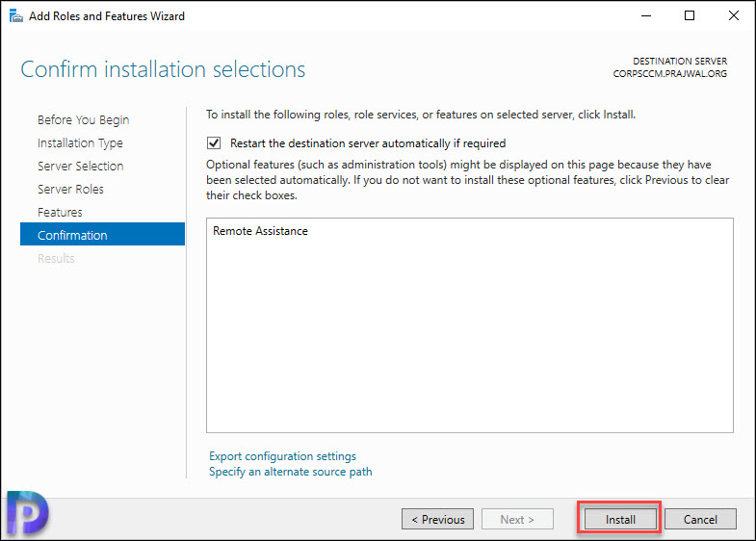The image size is (756, 541).
Task: Go to Before You Begin step
Action: coord(84,119)
